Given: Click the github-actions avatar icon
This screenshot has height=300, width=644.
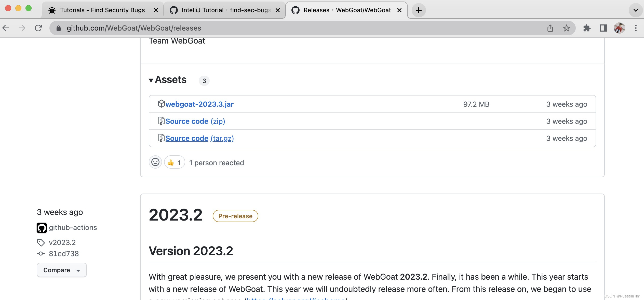Looking at the screenshot, I should [42, 228].
